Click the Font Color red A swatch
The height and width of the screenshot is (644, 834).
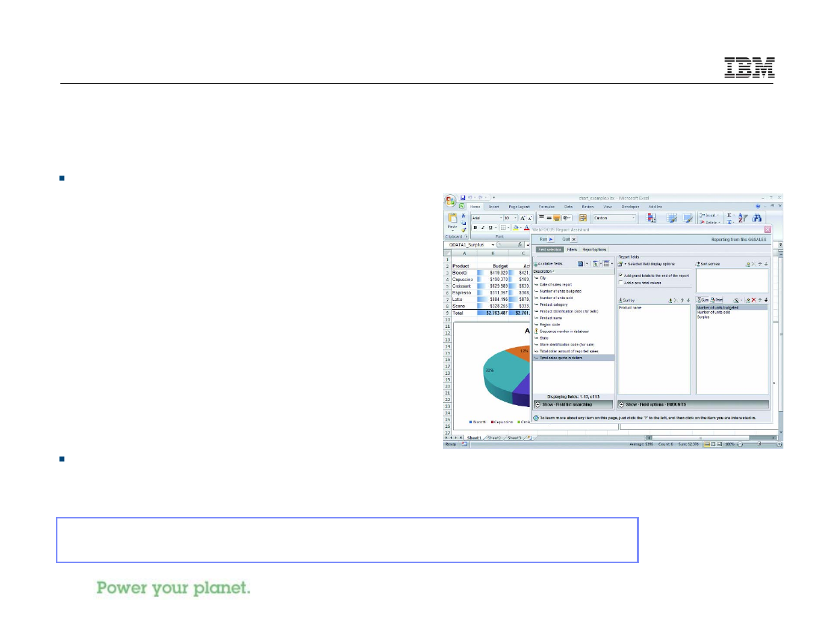(527, 227)
